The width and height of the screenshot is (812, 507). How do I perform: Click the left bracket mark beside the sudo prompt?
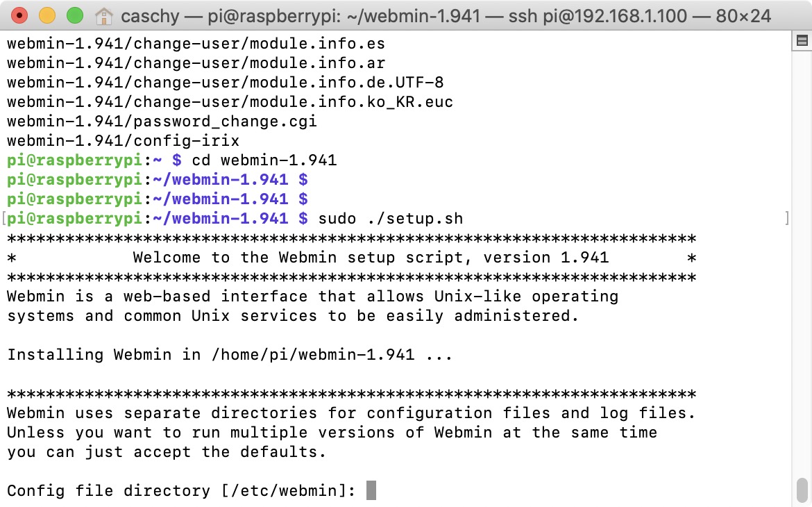[3, 219]
